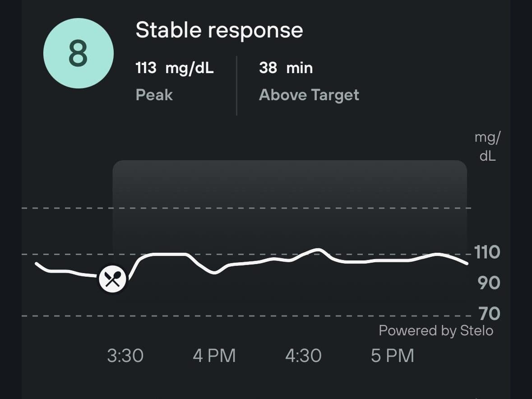Click the mg/dL unit label

pyautogui.click(x=486, y=147)
